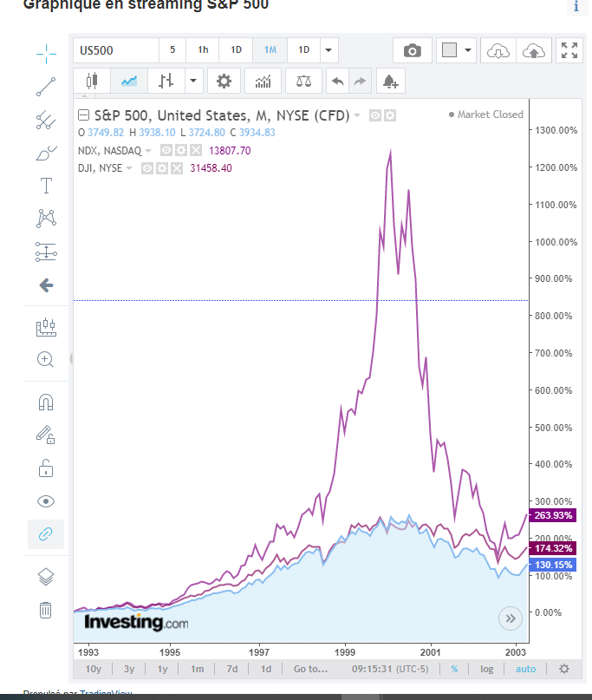Select the measure tool icon
The image size is (592, 700).
[46, 327]
